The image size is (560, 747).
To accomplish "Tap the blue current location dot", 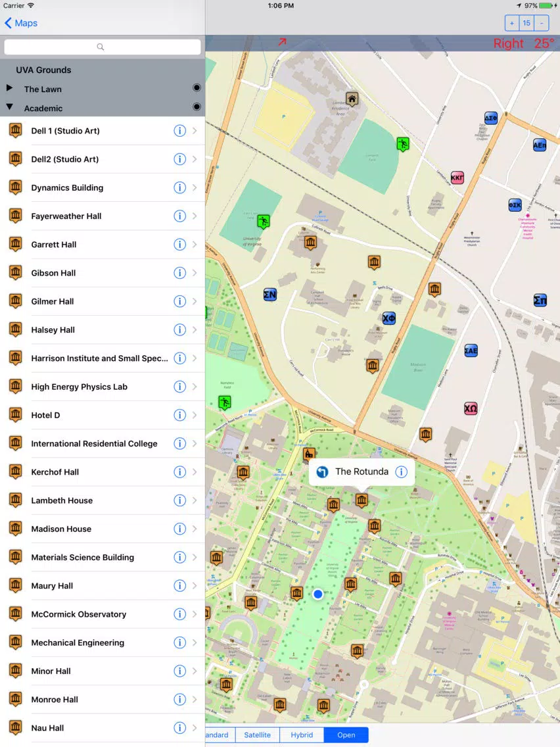I will (318, 594).
